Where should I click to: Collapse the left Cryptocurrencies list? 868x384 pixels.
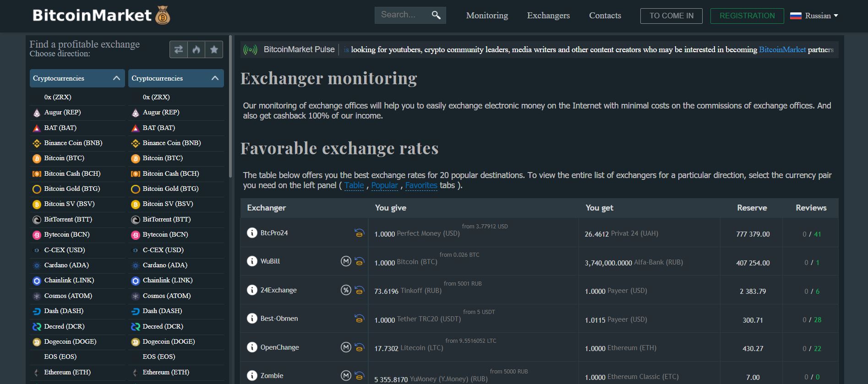[x=77, y=78]
